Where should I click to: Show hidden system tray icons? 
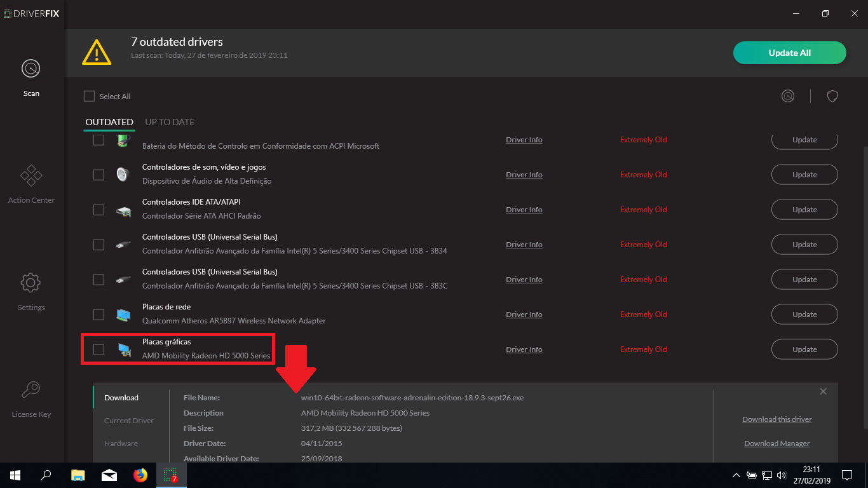(736, 475)
